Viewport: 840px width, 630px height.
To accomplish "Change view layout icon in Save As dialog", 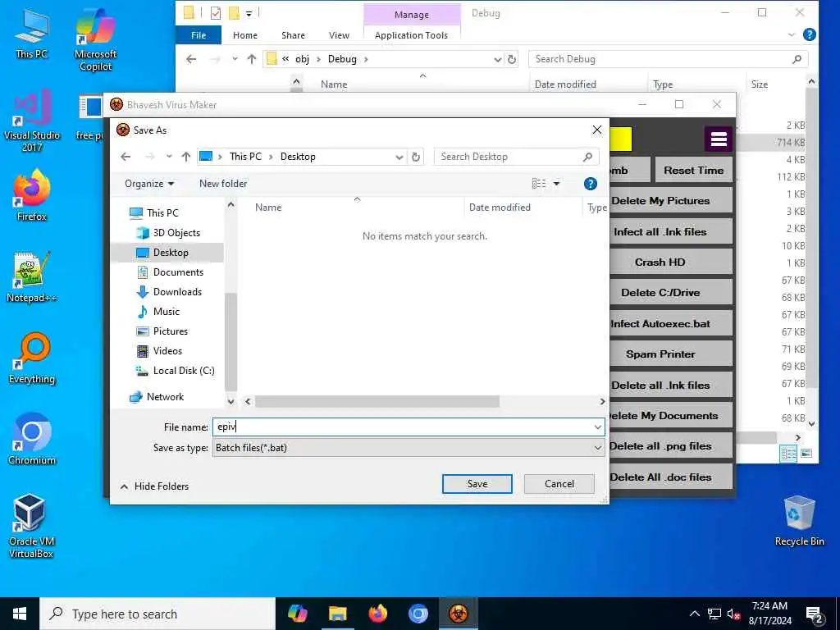I will click(x=539, y=184).
